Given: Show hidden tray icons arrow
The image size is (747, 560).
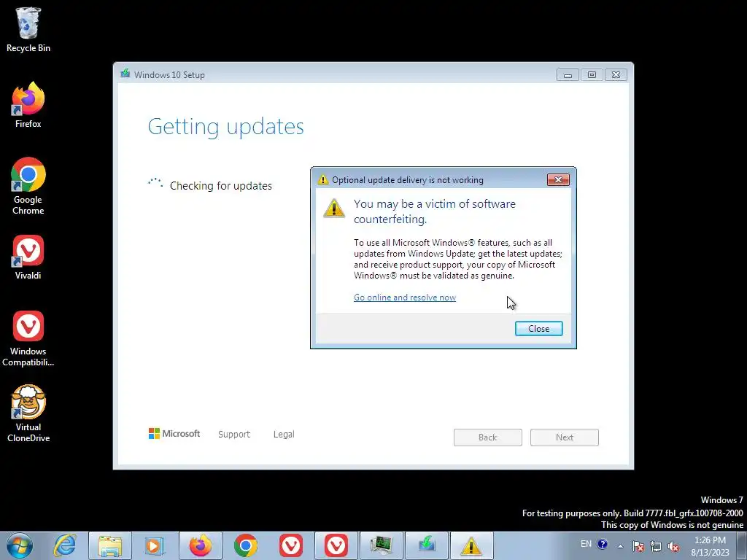Looking at the screenshot, I should tap(620, 546).
